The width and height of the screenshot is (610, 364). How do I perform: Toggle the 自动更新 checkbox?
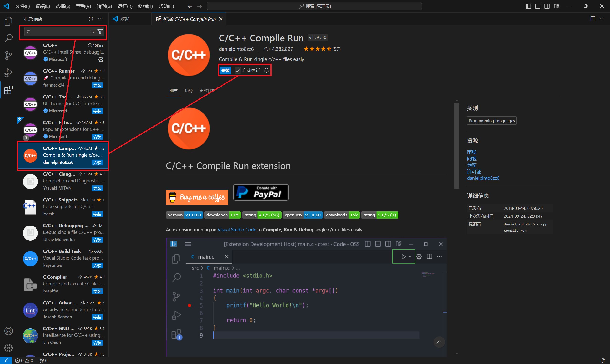(x=238, y=71)
